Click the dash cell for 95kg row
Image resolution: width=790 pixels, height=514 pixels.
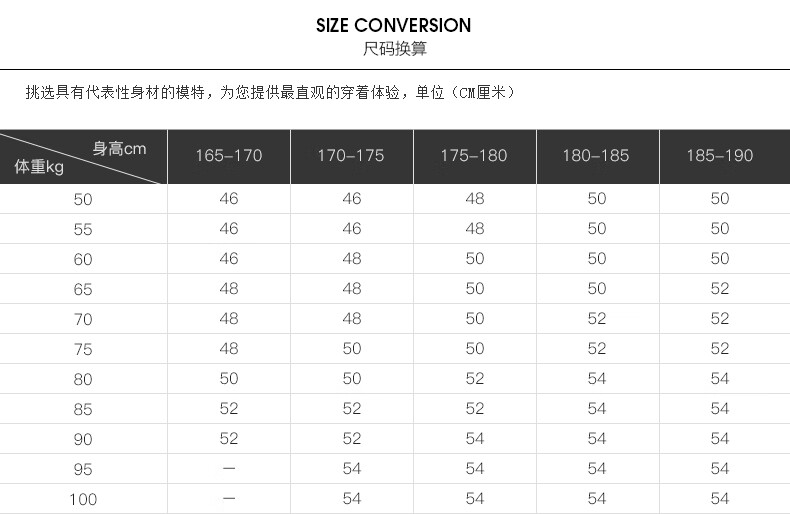[229, 469]
